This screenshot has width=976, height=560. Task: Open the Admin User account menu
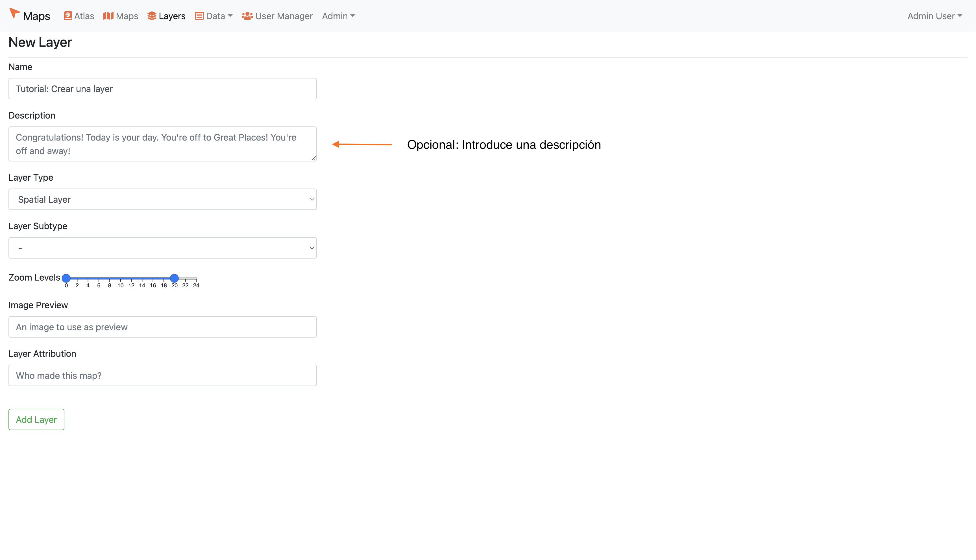point(934,16)
